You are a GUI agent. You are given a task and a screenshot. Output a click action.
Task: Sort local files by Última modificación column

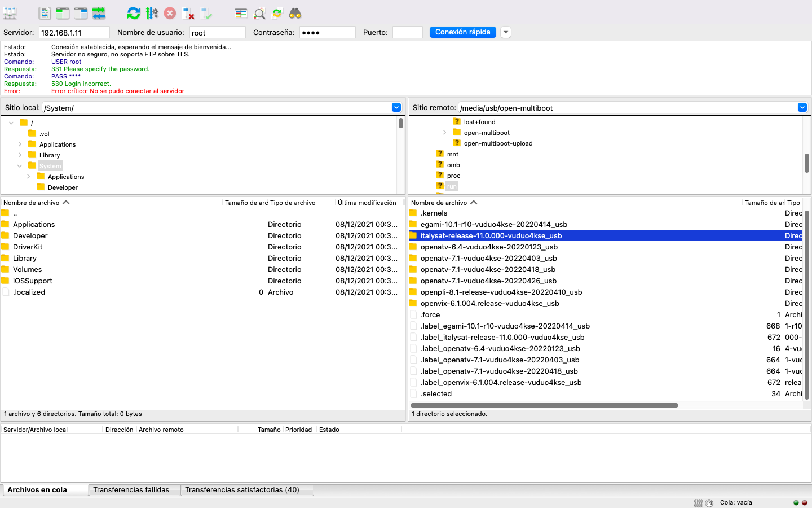[367, 203]
